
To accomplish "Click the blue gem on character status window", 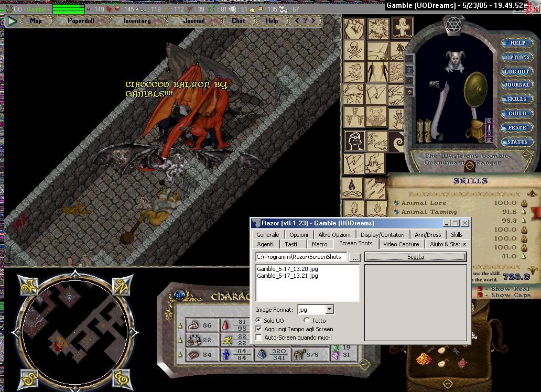I will [179, 296].
